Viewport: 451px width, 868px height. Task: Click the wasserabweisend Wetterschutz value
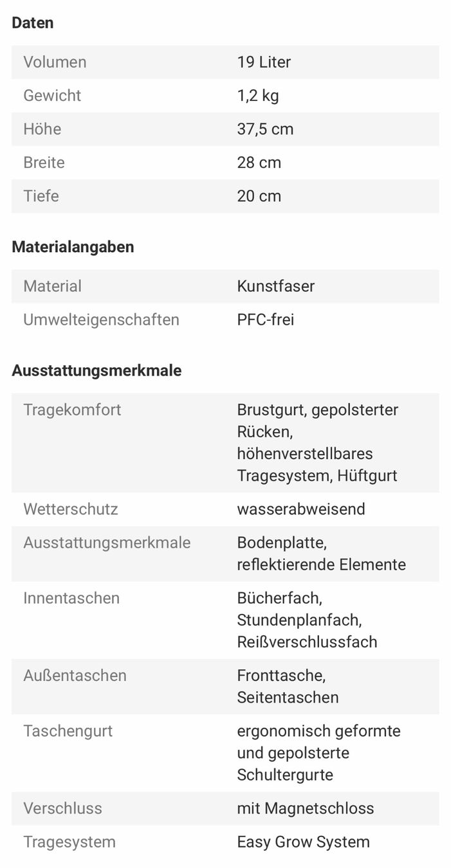[300, 509]
